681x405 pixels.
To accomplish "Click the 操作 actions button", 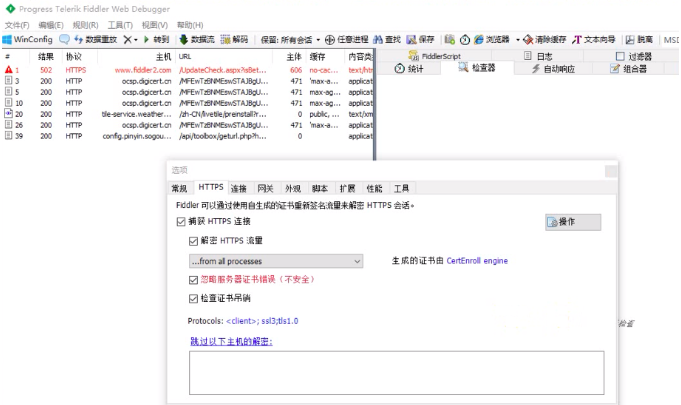I will click(x=573, y=222).
